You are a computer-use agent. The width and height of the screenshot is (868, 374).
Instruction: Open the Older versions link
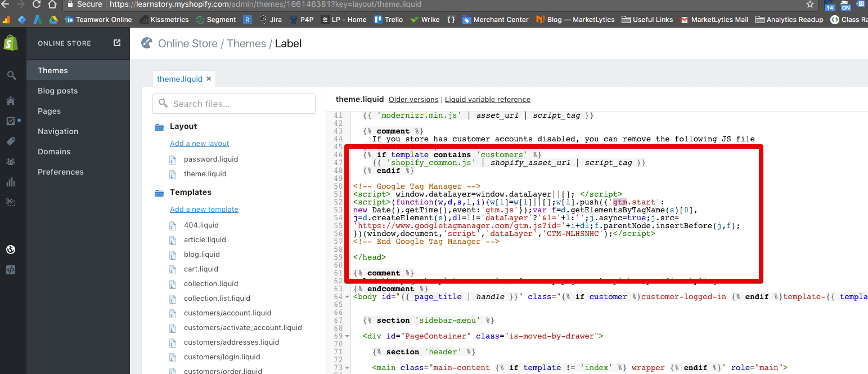tap(413, 99)
